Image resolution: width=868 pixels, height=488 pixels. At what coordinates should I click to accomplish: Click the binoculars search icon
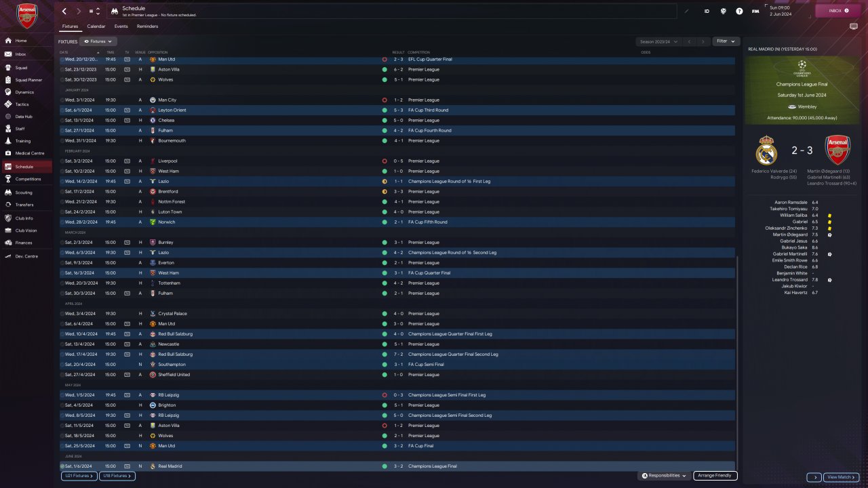[114, 12]
